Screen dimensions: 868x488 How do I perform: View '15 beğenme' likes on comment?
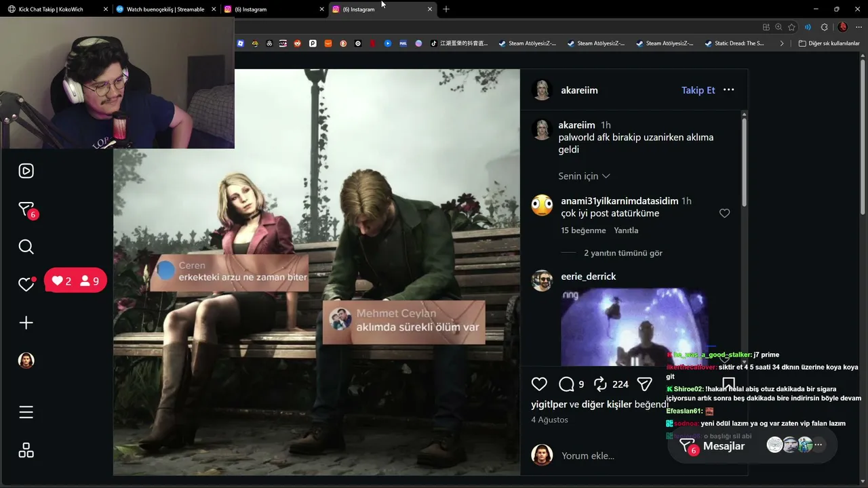pos(583,230)
